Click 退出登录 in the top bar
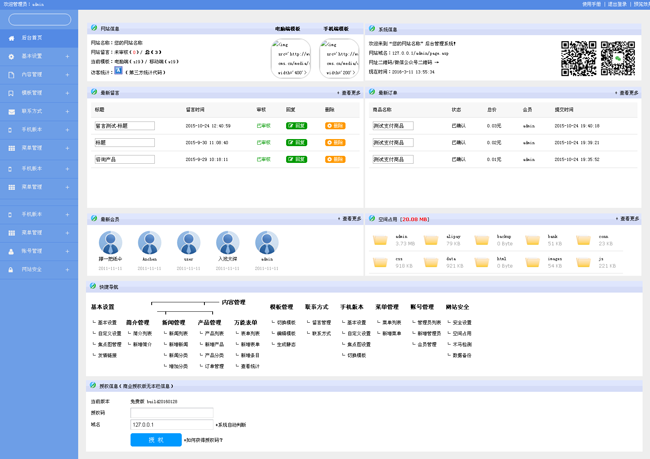The width and height of the screenshot is (650, 459). click(616, 4)
